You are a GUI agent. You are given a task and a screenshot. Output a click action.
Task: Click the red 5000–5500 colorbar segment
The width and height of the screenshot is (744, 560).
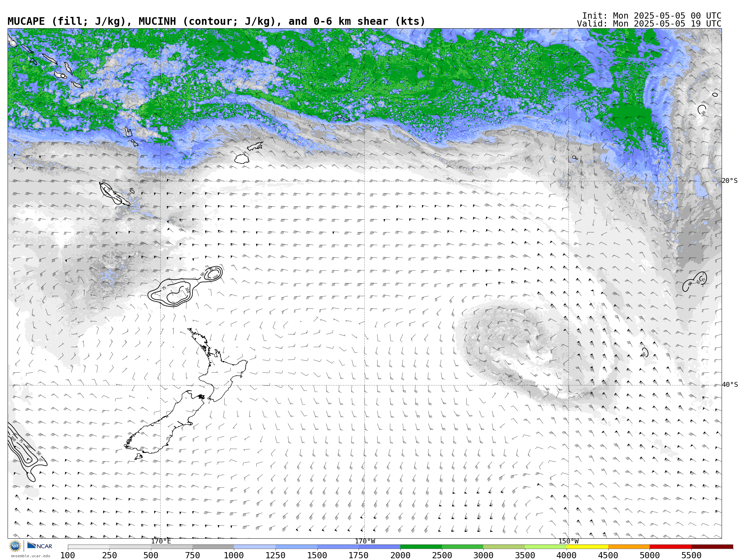(670, 547)
